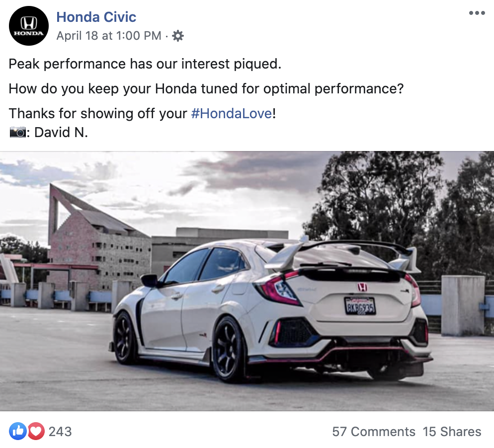494x448 pixels.
Task: Open the three-dot post options menu
Action: [x=477, y=13]
